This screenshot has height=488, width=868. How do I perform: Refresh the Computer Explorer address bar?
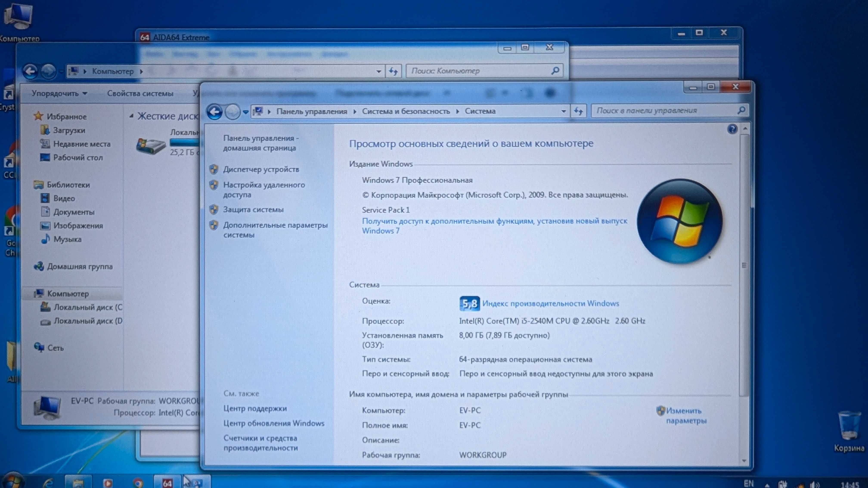click(393, 71)
